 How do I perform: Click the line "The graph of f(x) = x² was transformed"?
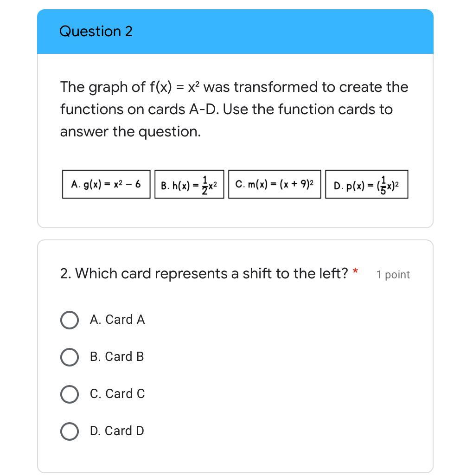pos(234,87)
